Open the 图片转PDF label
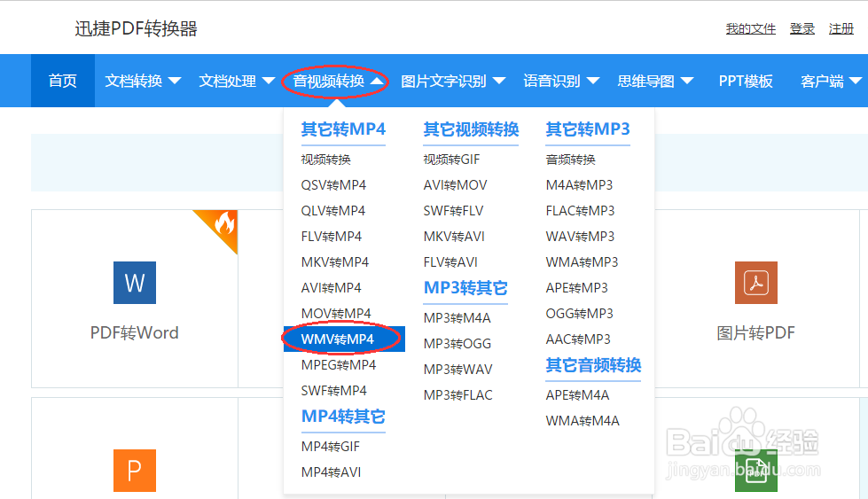Viewport: 868px width, 499px height. coord(756,333)
